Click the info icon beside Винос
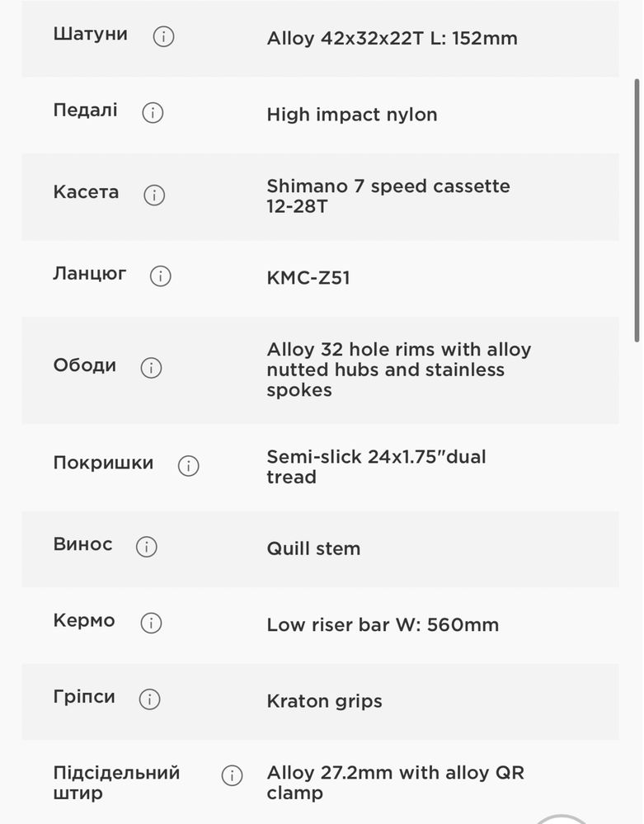Image resolution: width=644 pixels, height=824 pixels. tap(147, 547)
